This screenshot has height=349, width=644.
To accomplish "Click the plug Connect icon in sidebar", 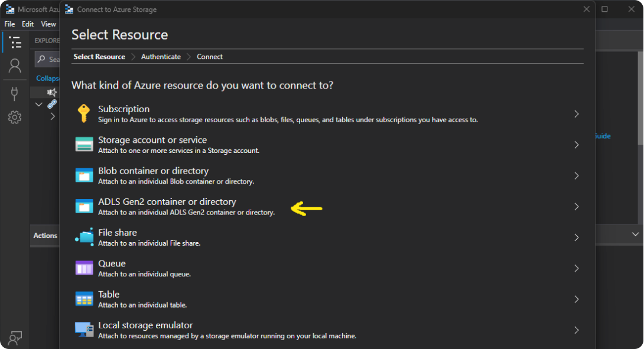I will [15, 93].
